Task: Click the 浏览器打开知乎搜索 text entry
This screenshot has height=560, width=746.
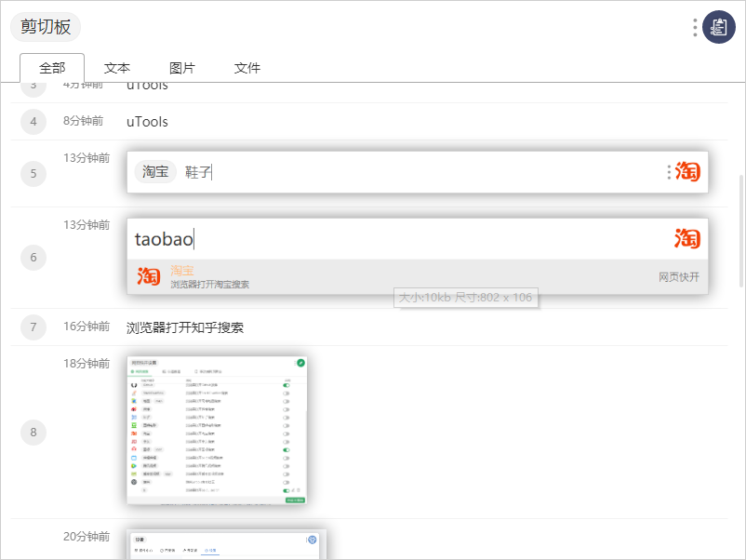Action: click(x=185, y=327)
